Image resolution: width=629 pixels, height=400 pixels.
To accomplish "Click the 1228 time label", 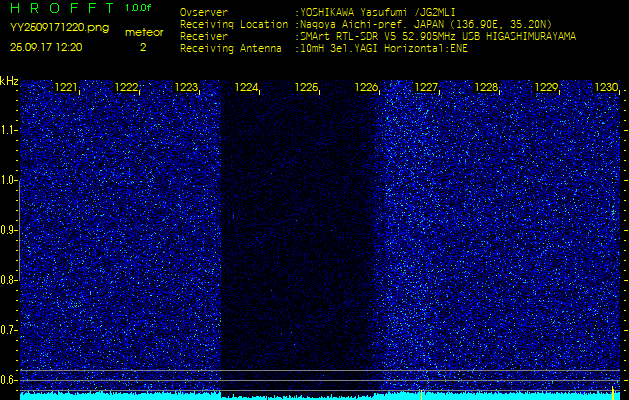I will tap(486, 87).
